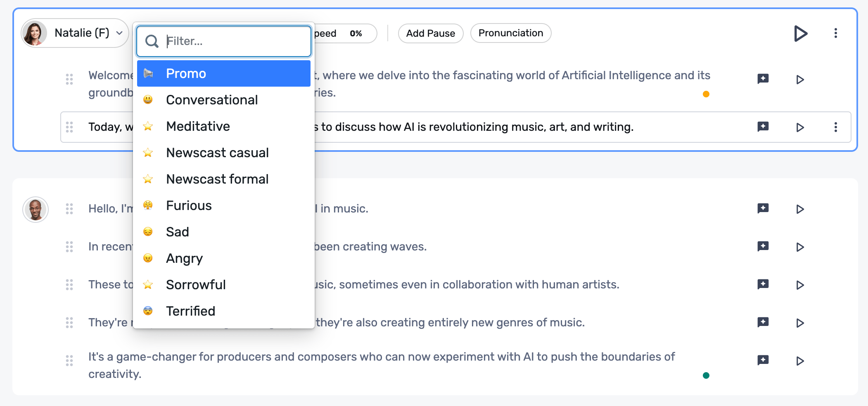The height and width of the screenshot is (406, 868).
Task: Add comment to the 'Today' sentence
Action: pos(763,127)
